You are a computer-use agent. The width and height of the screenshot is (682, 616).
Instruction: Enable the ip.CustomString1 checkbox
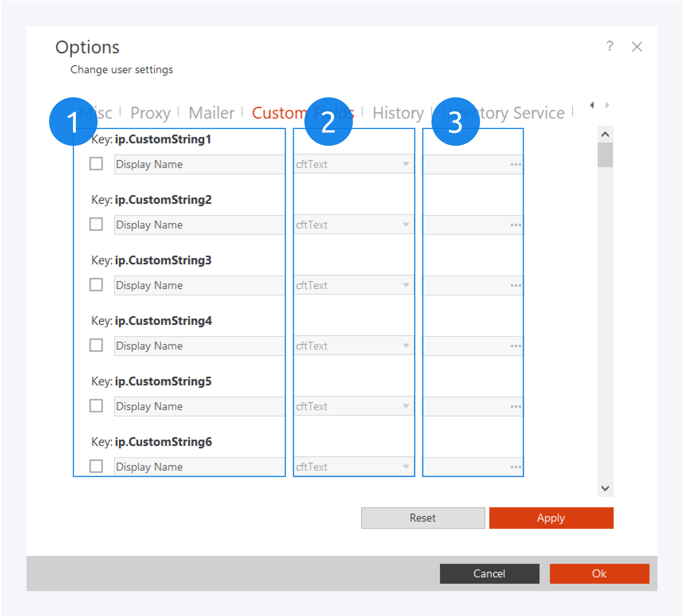point(96,164)
